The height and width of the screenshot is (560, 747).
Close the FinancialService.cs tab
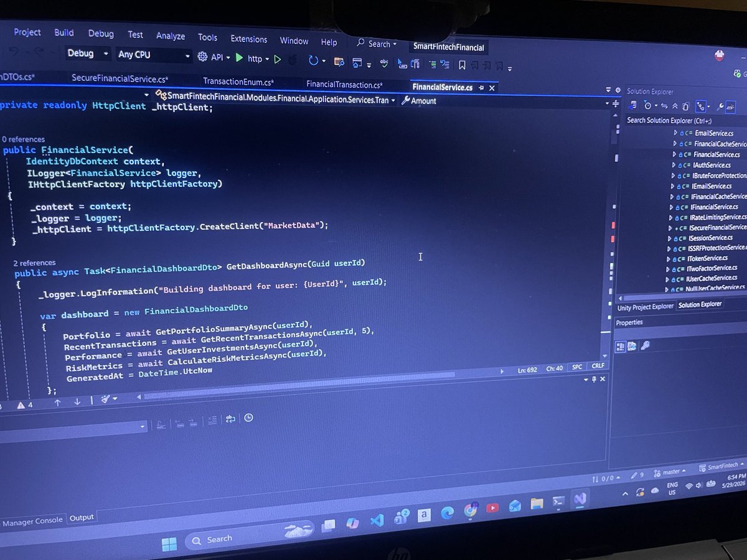point(492,88)
